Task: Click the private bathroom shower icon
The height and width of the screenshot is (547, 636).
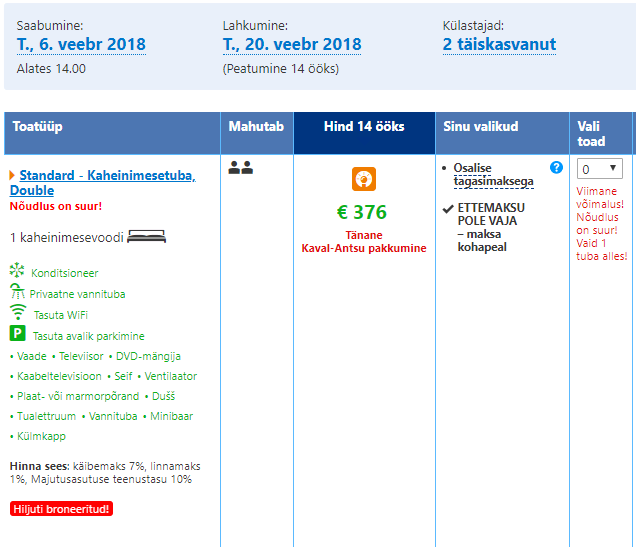Action: pos(16,292)
